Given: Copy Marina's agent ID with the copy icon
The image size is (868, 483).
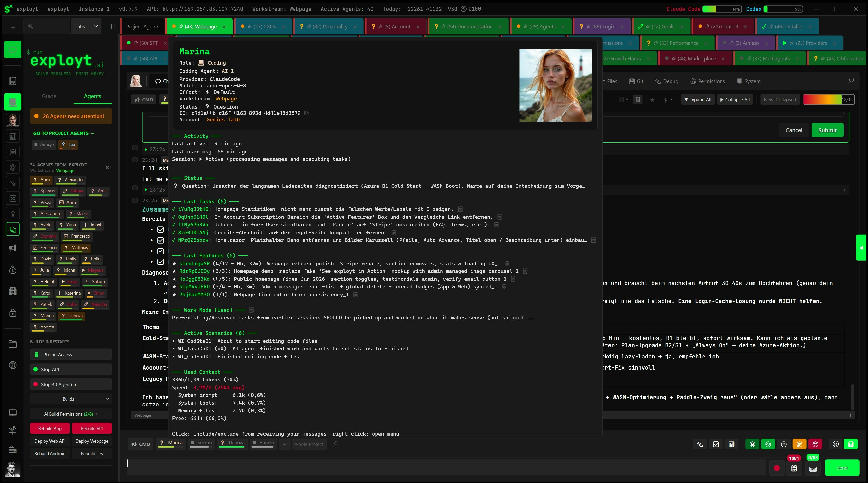Looking at the screenshot, I should coord(306,113).
